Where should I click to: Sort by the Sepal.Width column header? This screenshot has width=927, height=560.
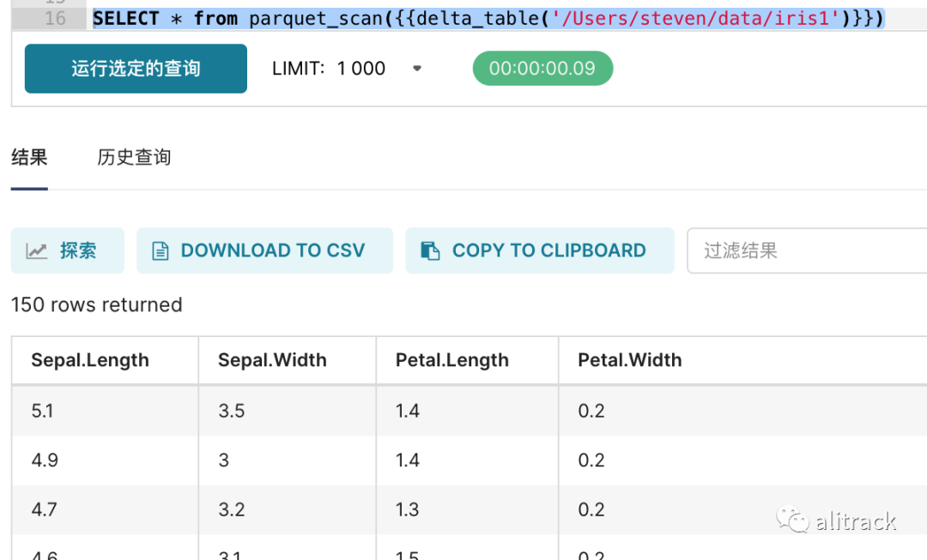point(272,360)
